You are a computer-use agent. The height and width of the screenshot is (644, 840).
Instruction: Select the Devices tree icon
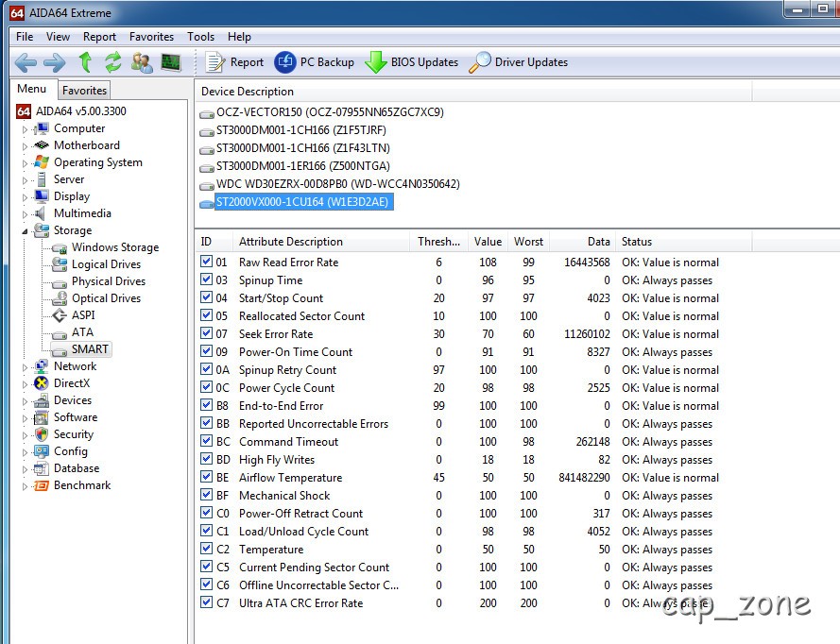(x=42, y=400)
